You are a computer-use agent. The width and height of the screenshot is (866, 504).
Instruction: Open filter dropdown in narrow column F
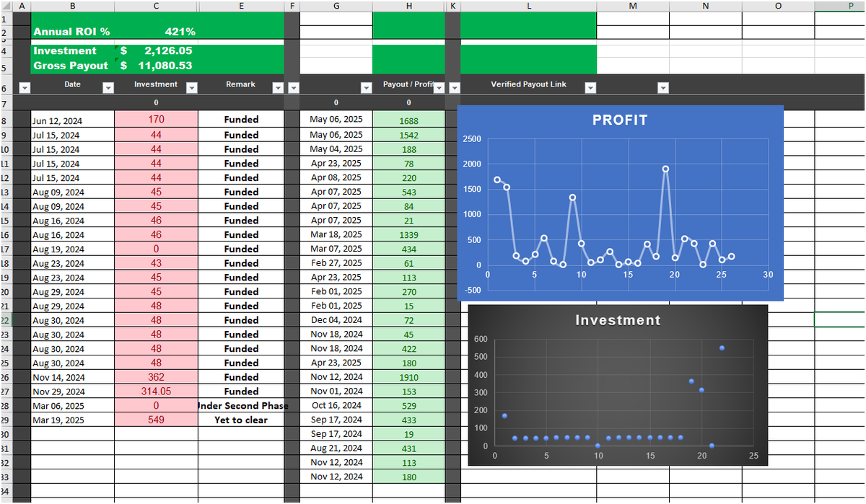(x=292, y=88)
